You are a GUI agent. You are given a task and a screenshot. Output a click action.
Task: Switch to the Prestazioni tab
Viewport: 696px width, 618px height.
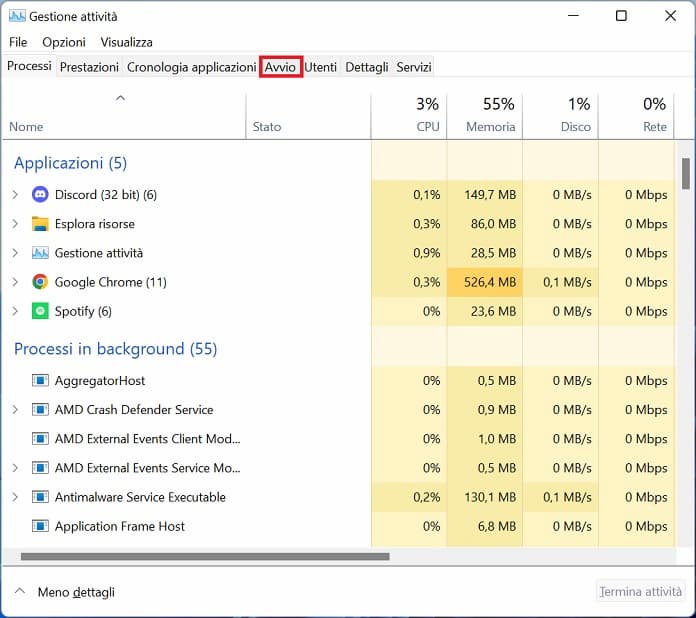(89, 67)
